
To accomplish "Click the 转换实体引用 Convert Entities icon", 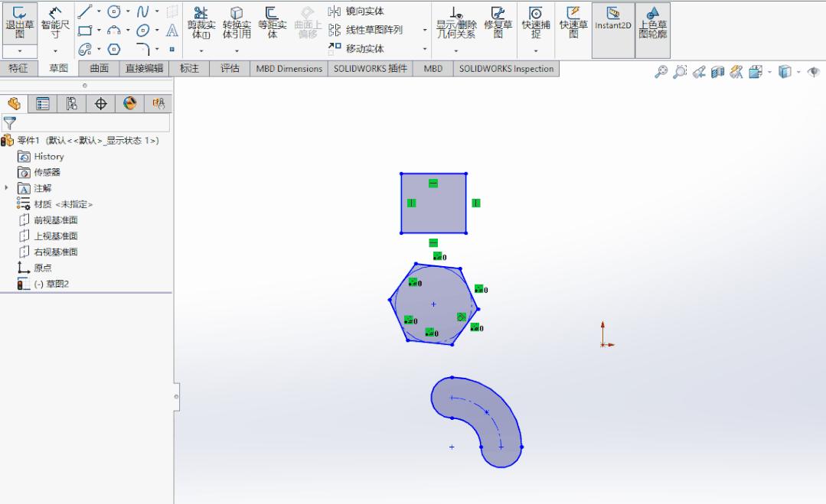I will click(237, 27).
